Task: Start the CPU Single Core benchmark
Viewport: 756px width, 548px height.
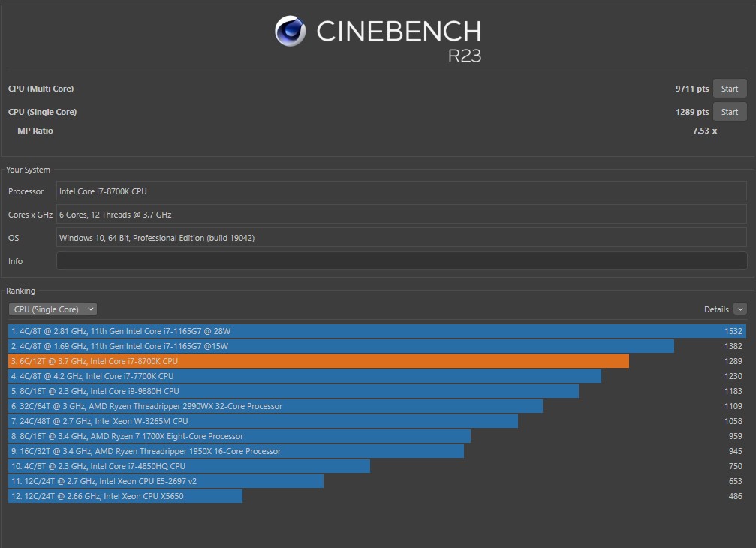Action: 730,112
